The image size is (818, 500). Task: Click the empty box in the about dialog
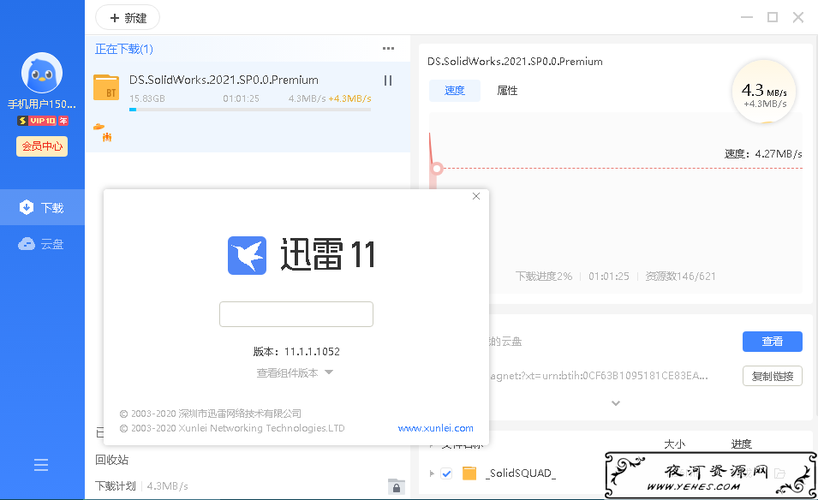coord(296,314)
